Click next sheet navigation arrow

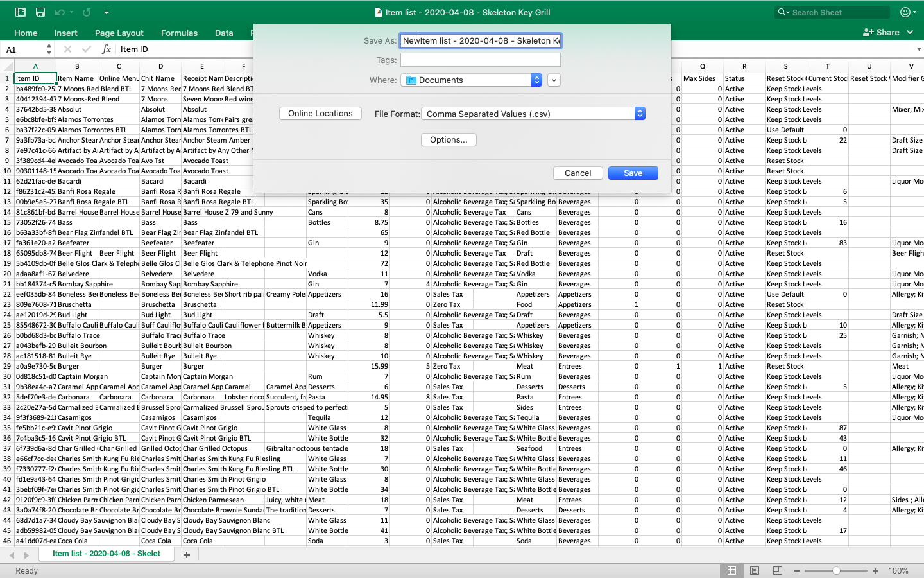point(26,555)
